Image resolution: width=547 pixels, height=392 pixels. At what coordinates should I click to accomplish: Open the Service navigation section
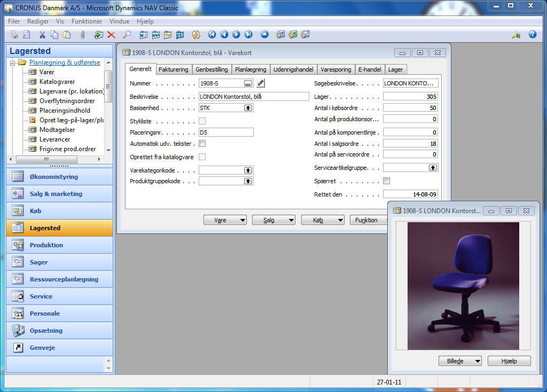pos(60,296)
